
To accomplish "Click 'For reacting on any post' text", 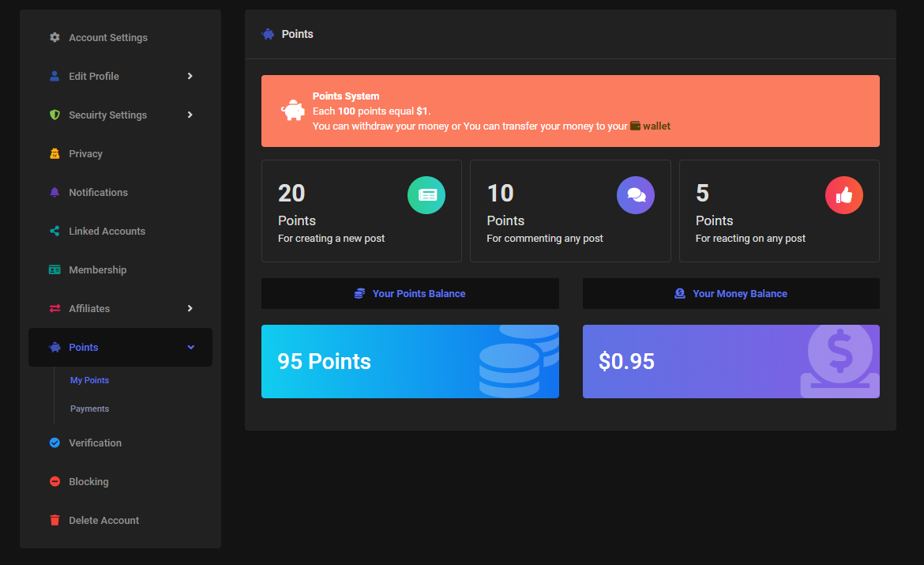I will (750, 239).
